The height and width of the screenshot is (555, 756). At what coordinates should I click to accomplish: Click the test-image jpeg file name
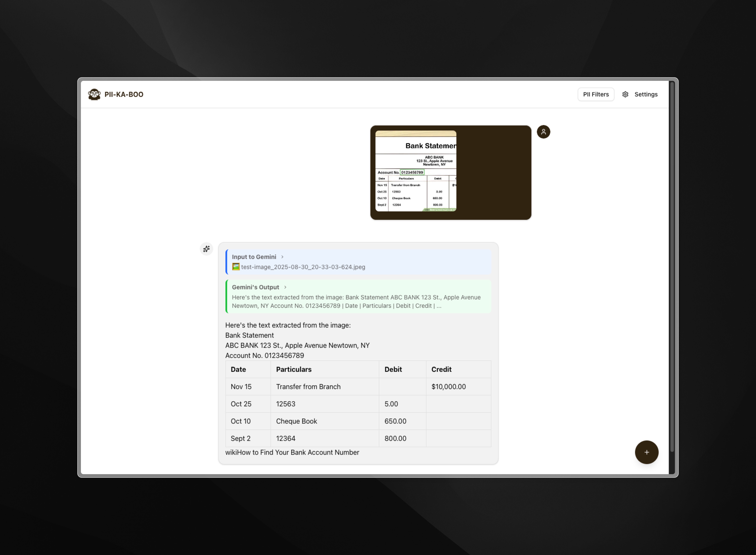303,267
